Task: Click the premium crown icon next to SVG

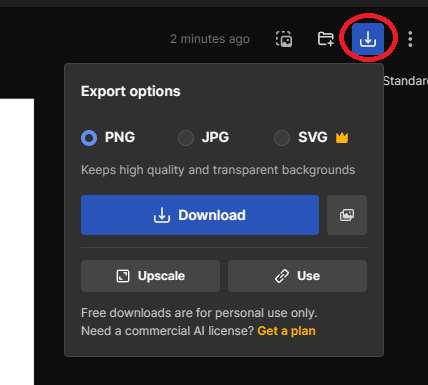Action: pos(342,138)
